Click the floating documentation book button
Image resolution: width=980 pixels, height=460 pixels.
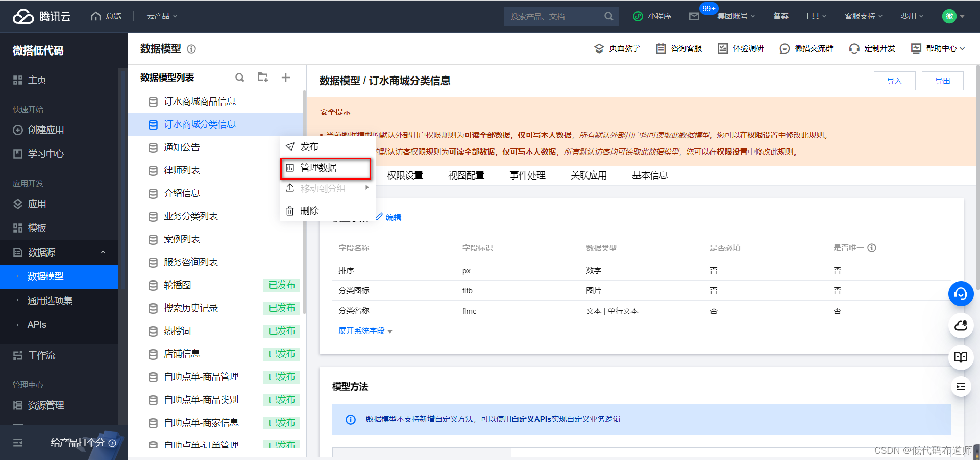[961, 357]
